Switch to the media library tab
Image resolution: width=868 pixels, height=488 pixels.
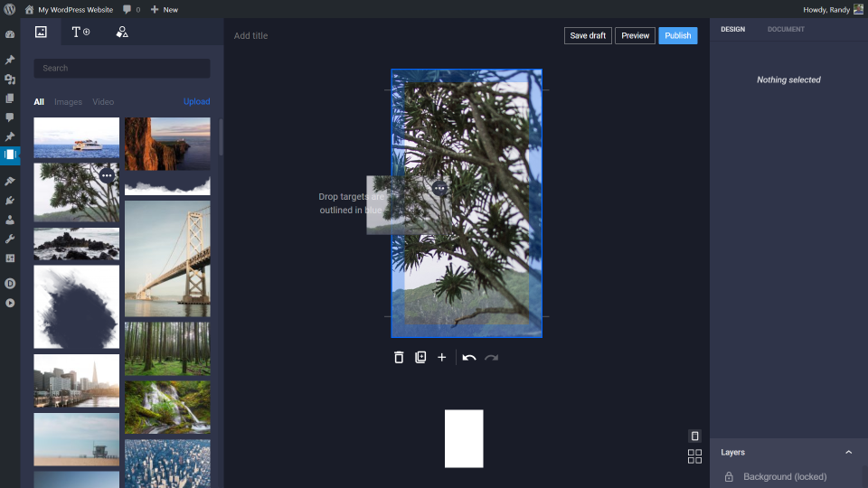[x=41, y=33]
